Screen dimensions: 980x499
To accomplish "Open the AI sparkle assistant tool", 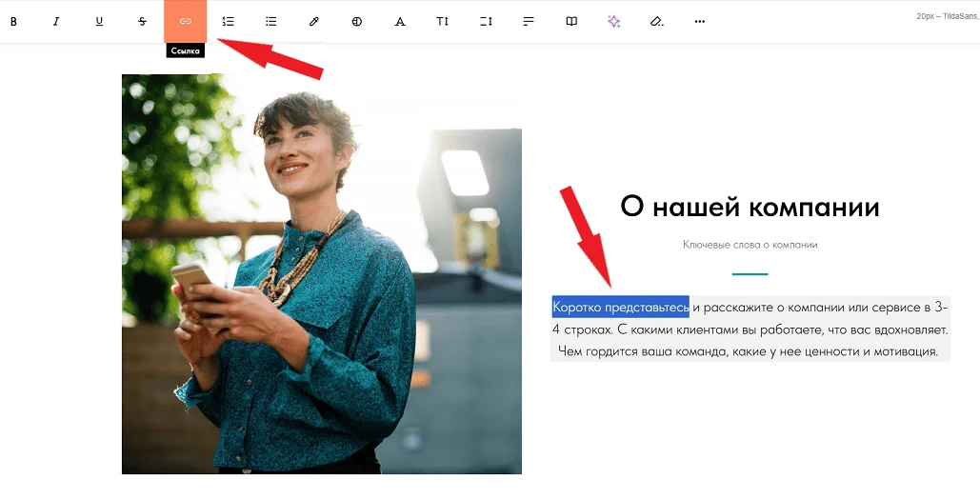I will click(x=614, y=21).
